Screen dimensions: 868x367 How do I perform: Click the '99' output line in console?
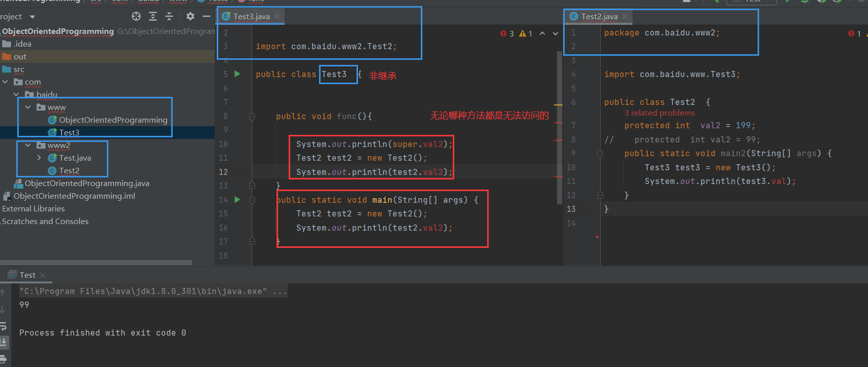click(24, 304)
